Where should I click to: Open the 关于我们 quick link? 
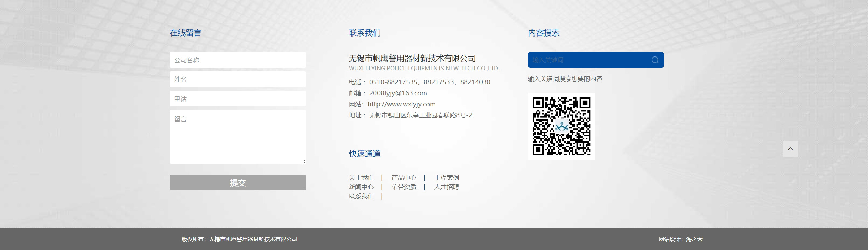pos(361,178)
